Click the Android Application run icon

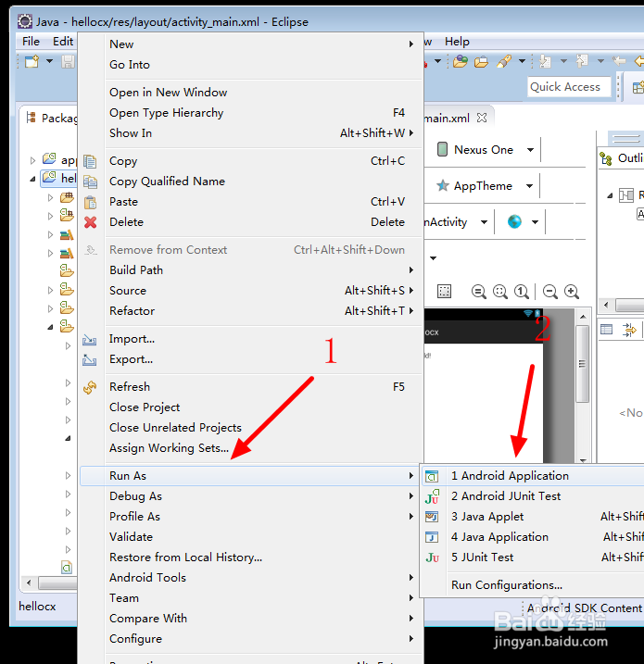pyautogui.click(x=432, y=476)
